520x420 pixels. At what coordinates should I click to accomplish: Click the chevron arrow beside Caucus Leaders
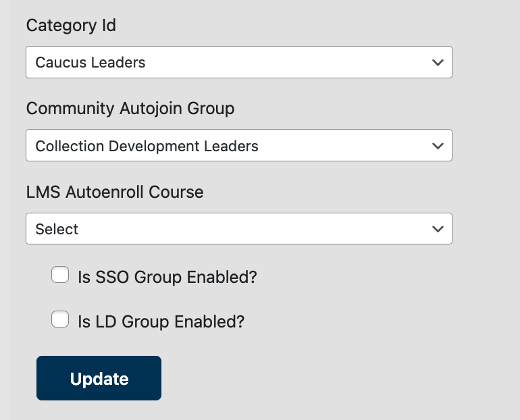pos(438,62)
